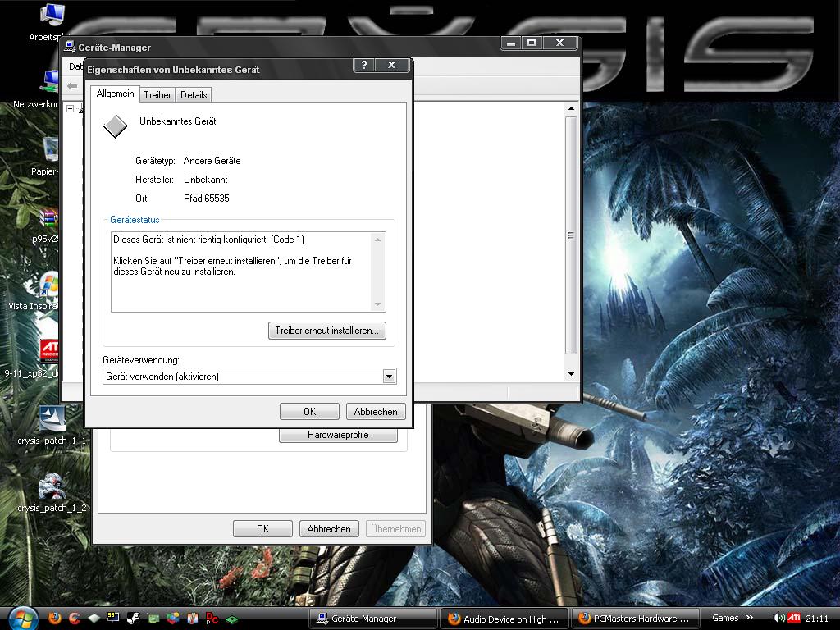Switch to Geräte-Manager taskbar button
This screenshot has height=630, width=840.
373,619
